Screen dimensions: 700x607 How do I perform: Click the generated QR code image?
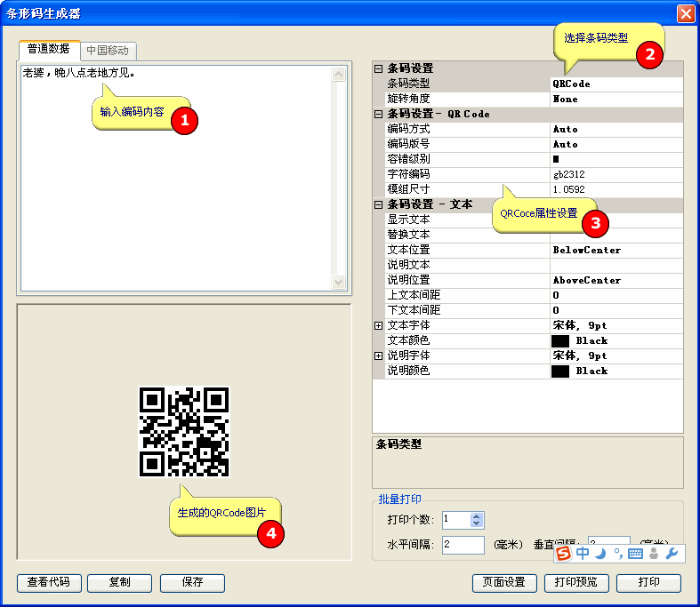184,432
